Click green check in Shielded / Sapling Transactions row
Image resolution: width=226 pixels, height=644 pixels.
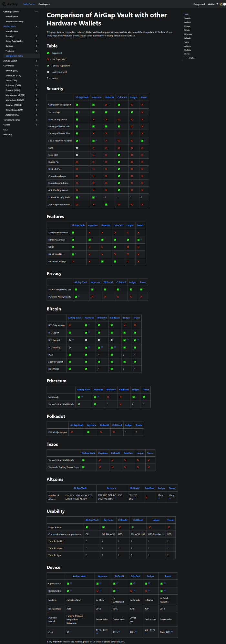(x=83, y=467)
